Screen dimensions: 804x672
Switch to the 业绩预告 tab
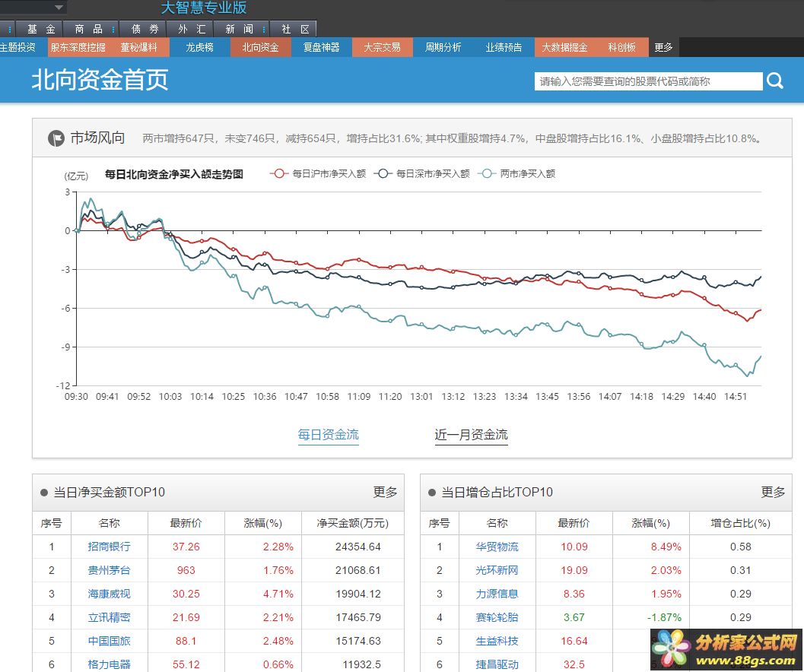point(504,47)
